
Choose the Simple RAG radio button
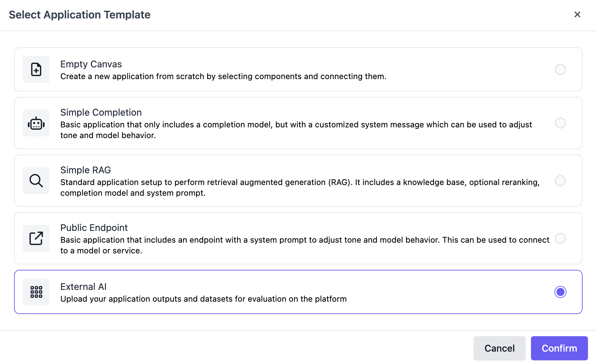[560, 181]
